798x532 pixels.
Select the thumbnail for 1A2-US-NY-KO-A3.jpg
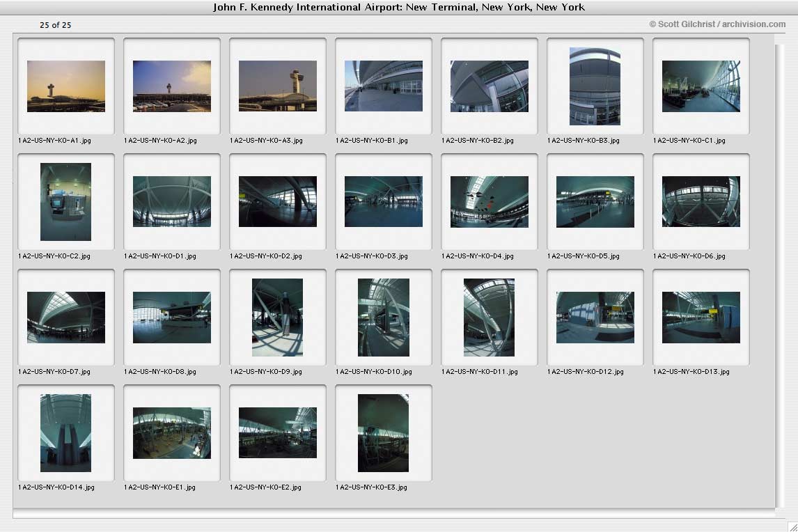(278, 86)
